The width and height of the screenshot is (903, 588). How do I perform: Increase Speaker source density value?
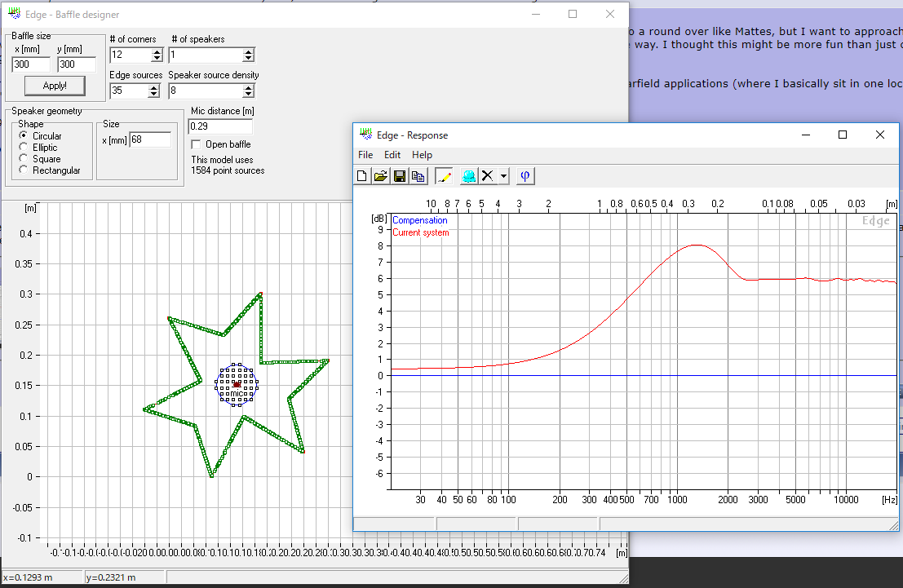248,87
